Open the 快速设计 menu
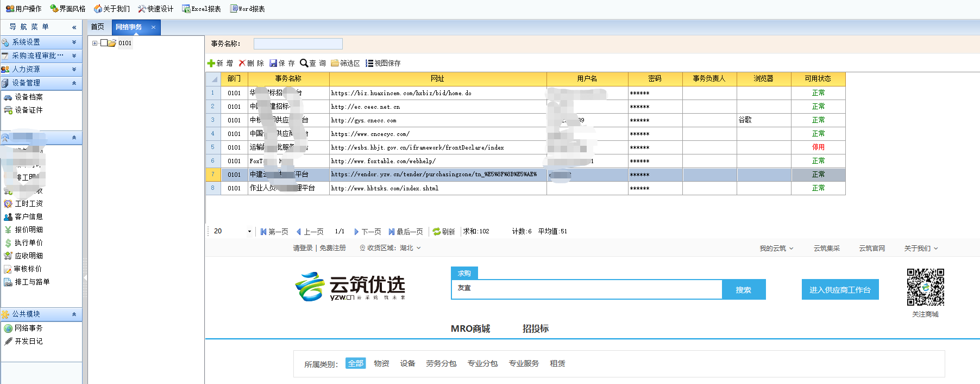Viewport: 980px width, 384px height. [x=156, y=9]
